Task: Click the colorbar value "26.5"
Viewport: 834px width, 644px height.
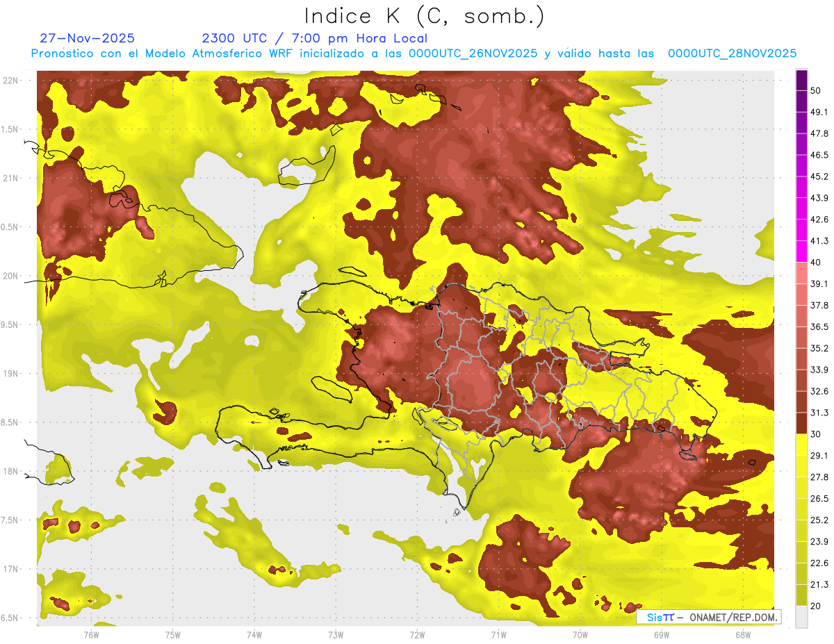Action: (x=819, y=499)
